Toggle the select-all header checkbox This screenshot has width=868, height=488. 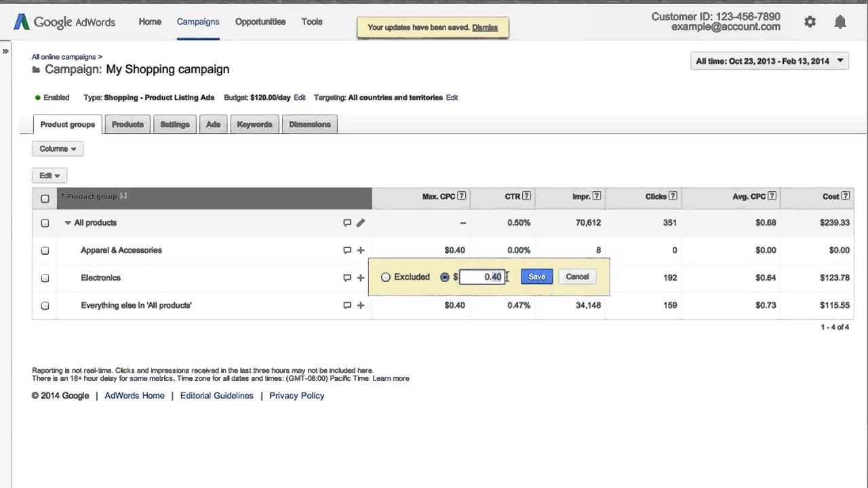(x=45, y=199)
